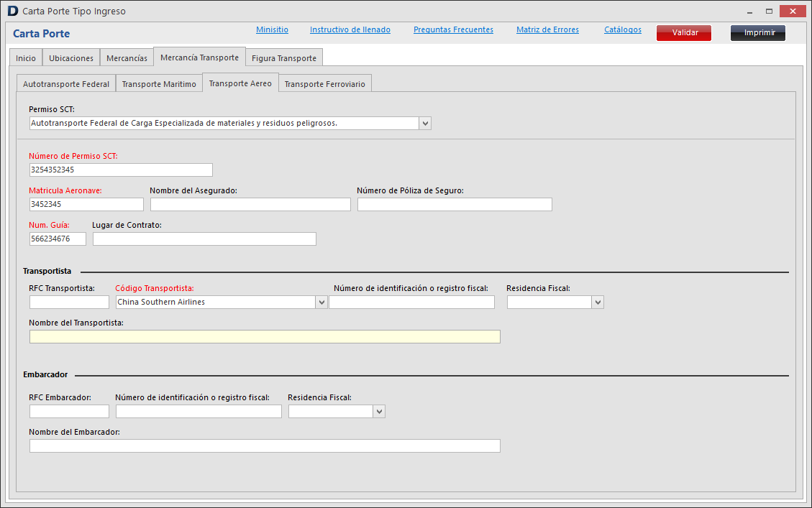
Task: Open Embarcador Residencia Fiscal dropdown
Action: 379,412
